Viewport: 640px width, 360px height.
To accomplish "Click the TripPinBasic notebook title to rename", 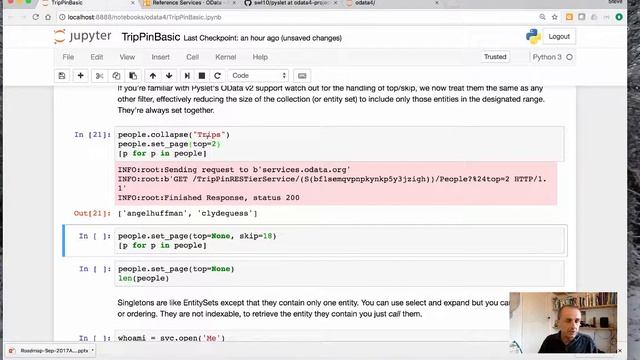I will [x=151, y=37].
